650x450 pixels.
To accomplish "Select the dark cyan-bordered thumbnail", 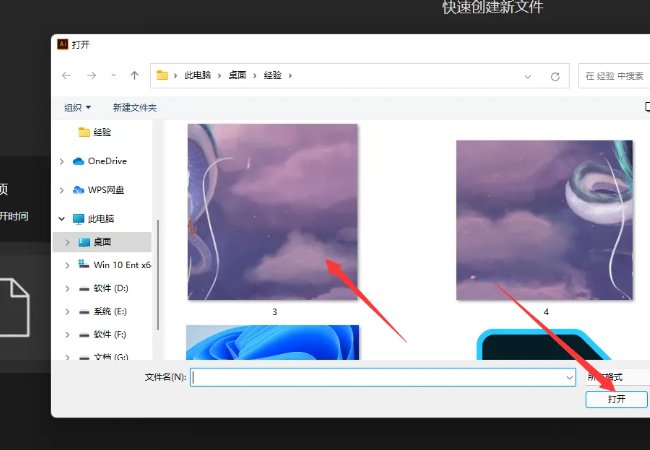I will pos(543,344).
